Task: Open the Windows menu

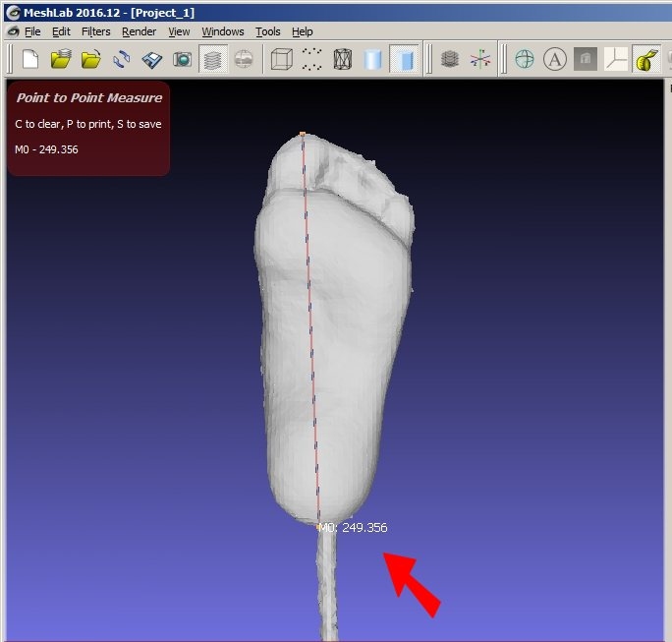Action: 223,31
